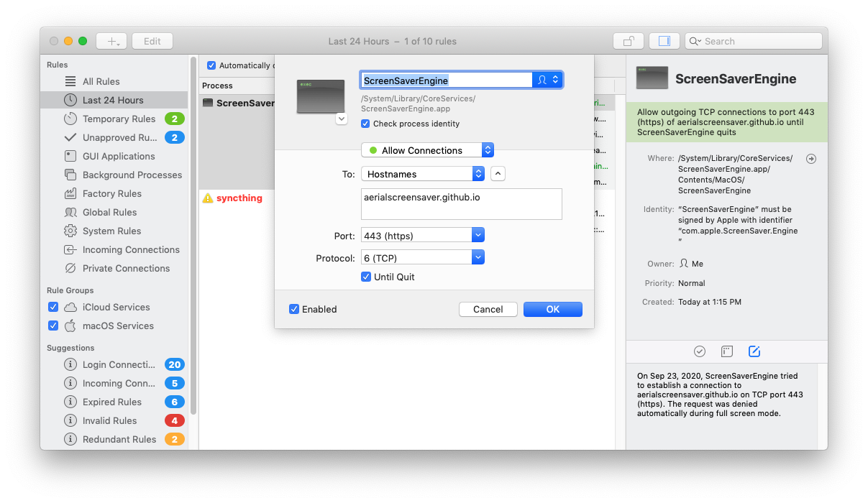The width and height of the screenshot is (868, 503).
Task: Toggle the inspector sidebar toolbar button
Action: (664, 41)
